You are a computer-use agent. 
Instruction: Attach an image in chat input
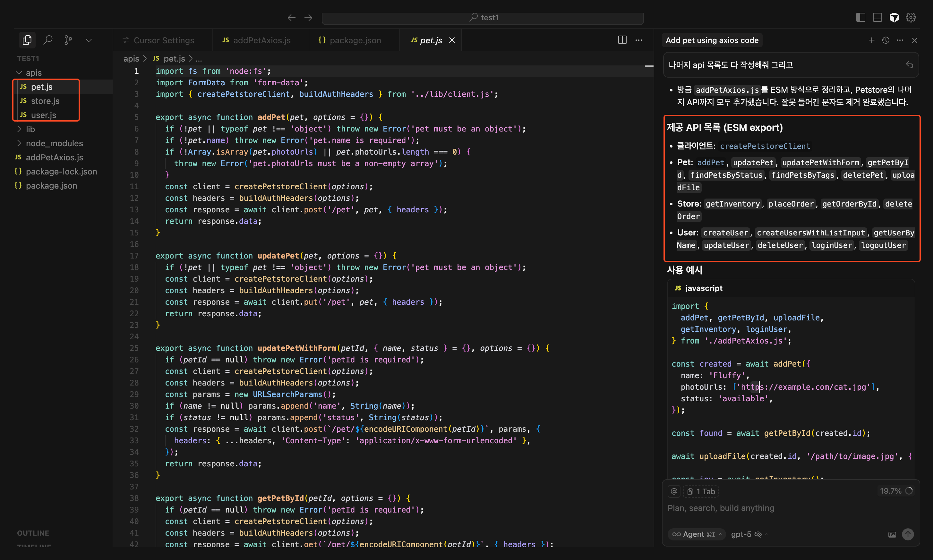pyautogui.click(x=892, y=534)
